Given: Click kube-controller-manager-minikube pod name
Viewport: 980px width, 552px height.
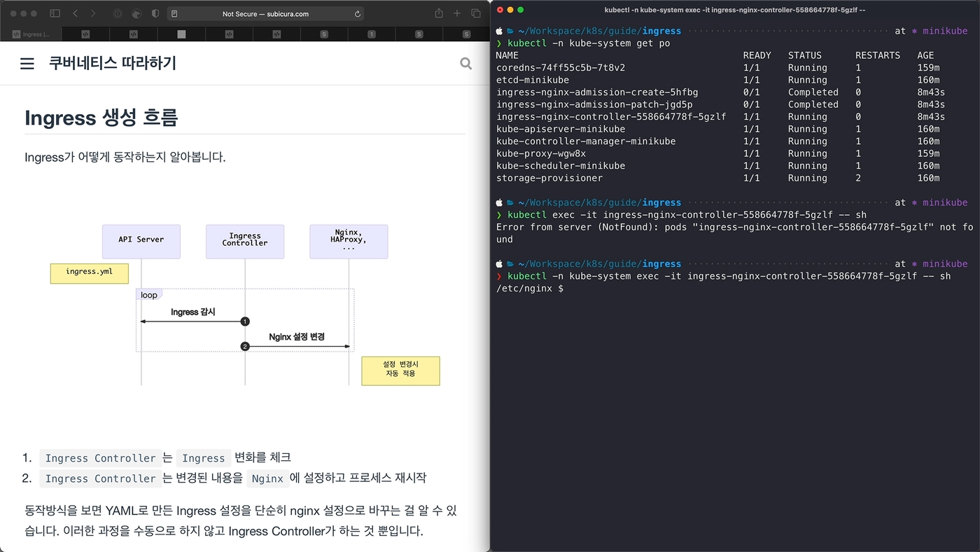Looking at the screenshot, I should (586, 142).
